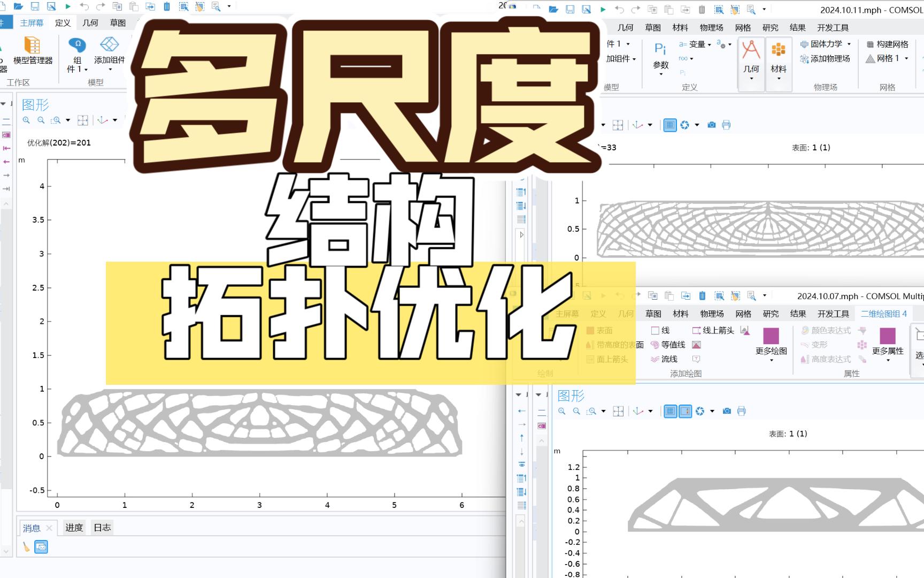
Task: Open 几何 ribbon tab in left window
Action: [x=90, y=22]
